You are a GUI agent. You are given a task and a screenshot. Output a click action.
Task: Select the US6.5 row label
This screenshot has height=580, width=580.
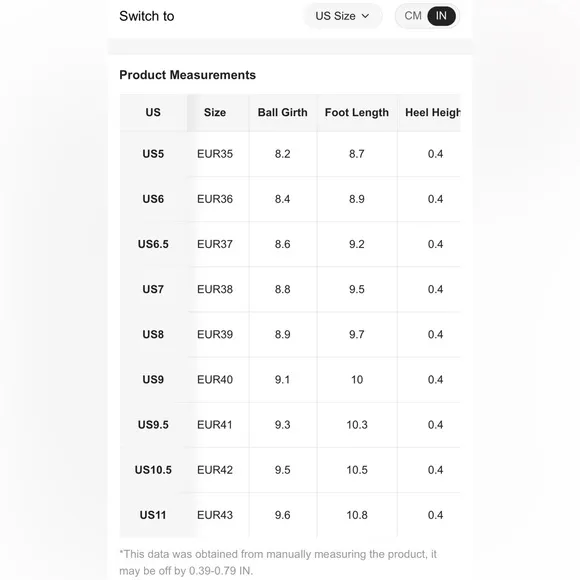[x=153, y=244]
